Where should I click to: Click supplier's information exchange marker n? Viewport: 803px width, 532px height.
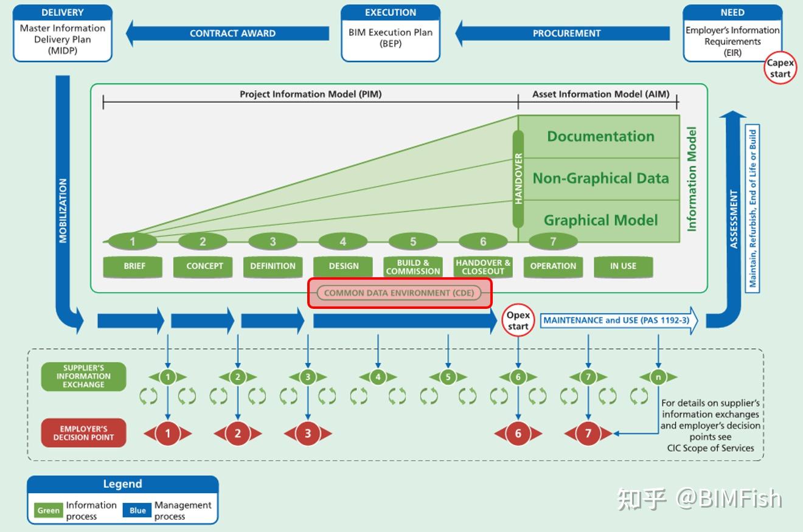tap(658, 377)
